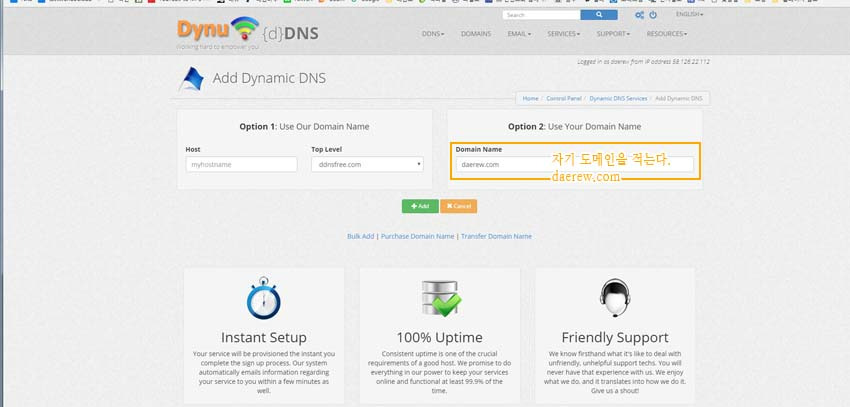Open the DOMAINS menu item
The height and width of the screenshot is (407, 850).
coord(476,34)
